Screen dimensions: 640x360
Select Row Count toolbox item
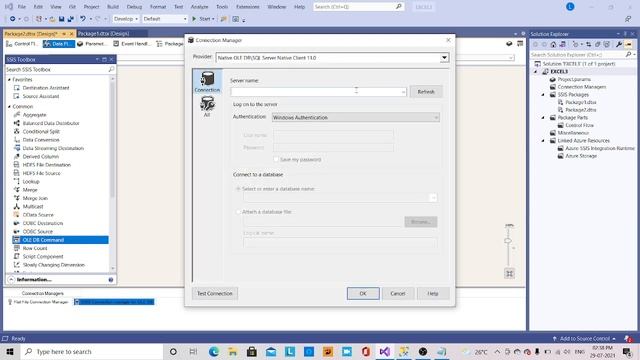click(35, 248)
